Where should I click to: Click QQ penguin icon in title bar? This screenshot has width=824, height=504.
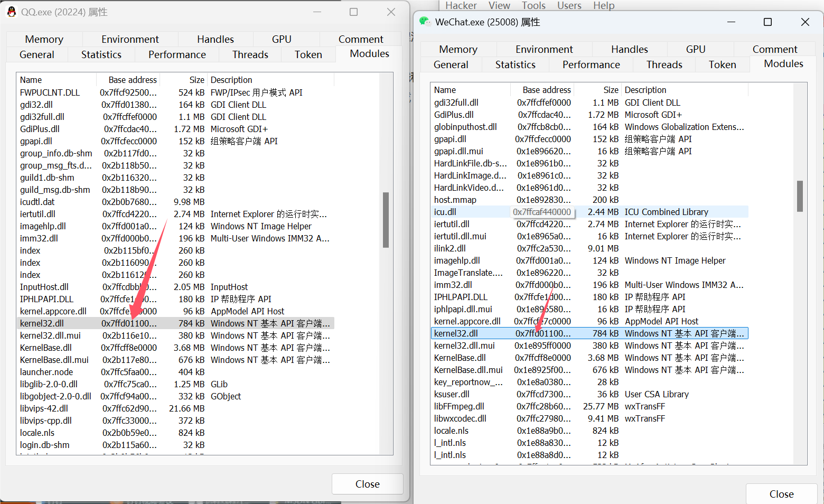pyautogui.click(x=12, y=12)
